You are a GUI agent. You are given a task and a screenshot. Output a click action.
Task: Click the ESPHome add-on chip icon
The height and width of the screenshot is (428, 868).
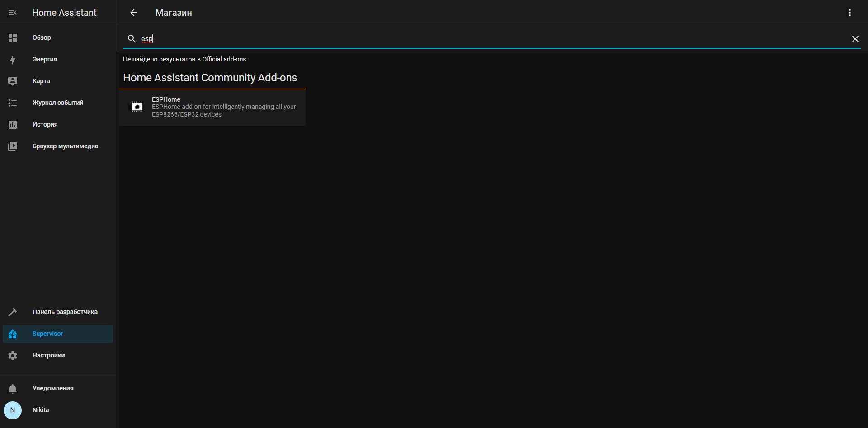pos(137,107)
